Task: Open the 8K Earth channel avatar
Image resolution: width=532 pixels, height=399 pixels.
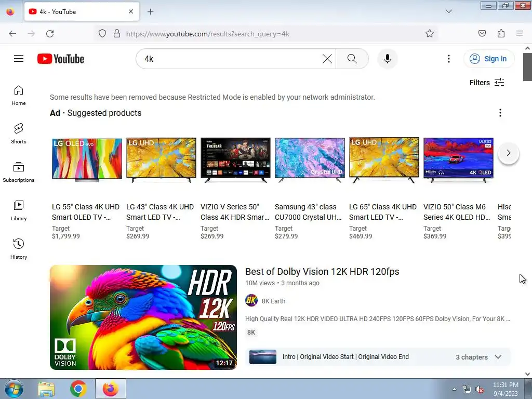Action: point(251,301)
